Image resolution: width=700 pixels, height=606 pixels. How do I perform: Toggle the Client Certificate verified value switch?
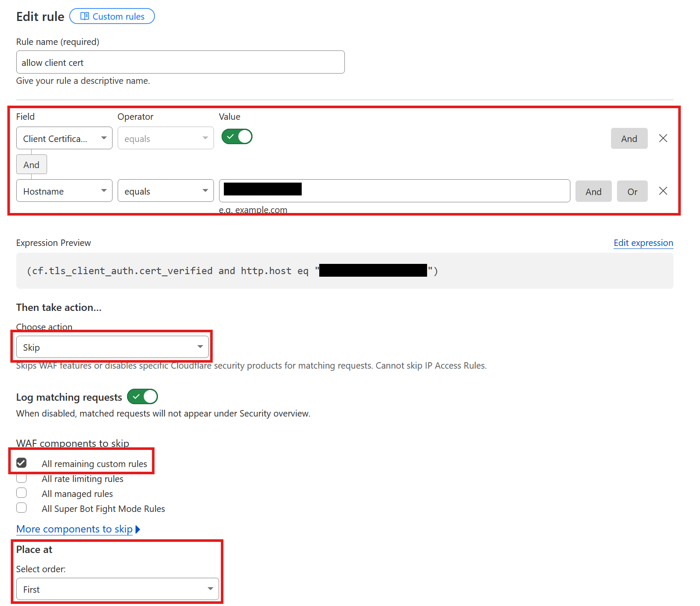[237, 137]
